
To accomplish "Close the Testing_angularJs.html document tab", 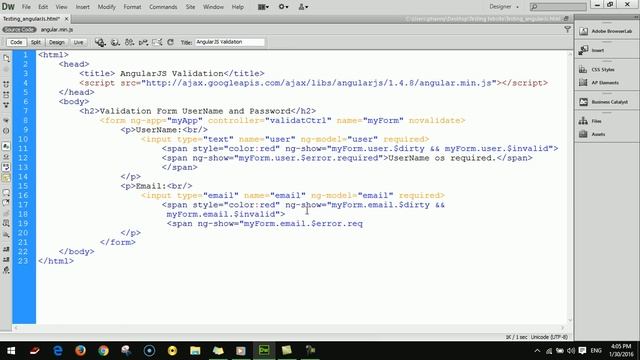I will 67,19.
